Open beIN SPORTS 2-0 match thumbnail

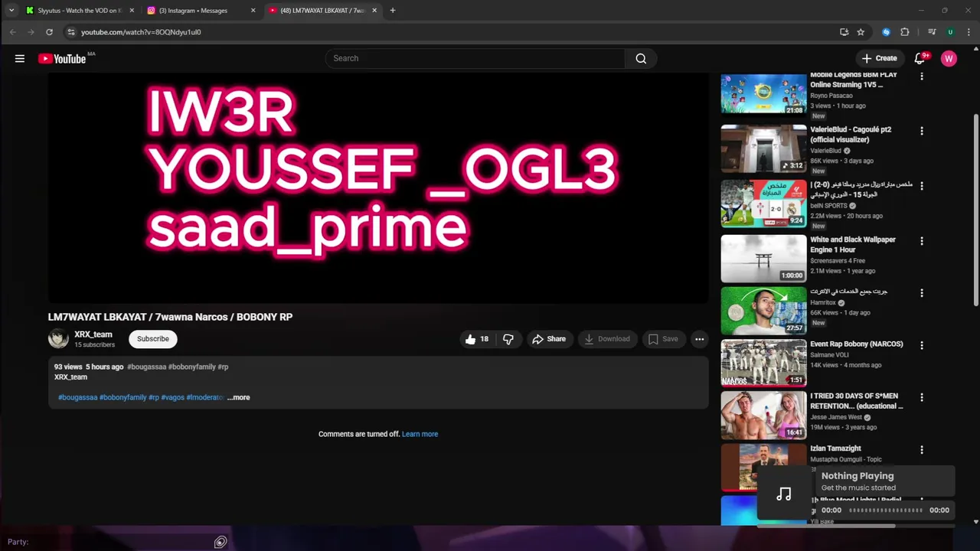[763, 204]
